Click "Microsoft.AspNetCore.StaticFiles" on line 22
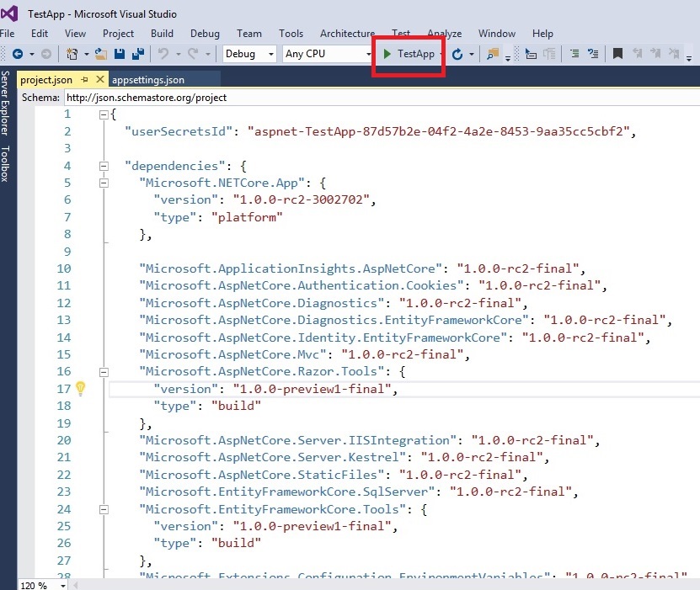700x590 pixels. click(x=262, y=475)
